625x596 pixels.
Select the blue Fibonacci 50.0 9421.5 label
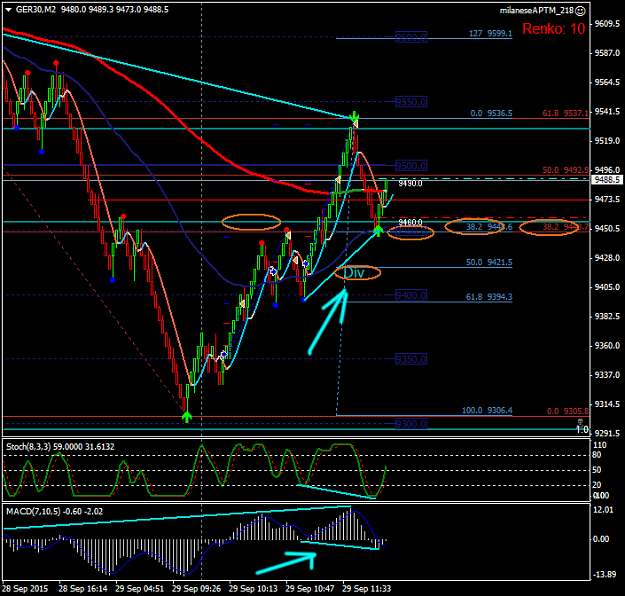[x=489, y=262]
